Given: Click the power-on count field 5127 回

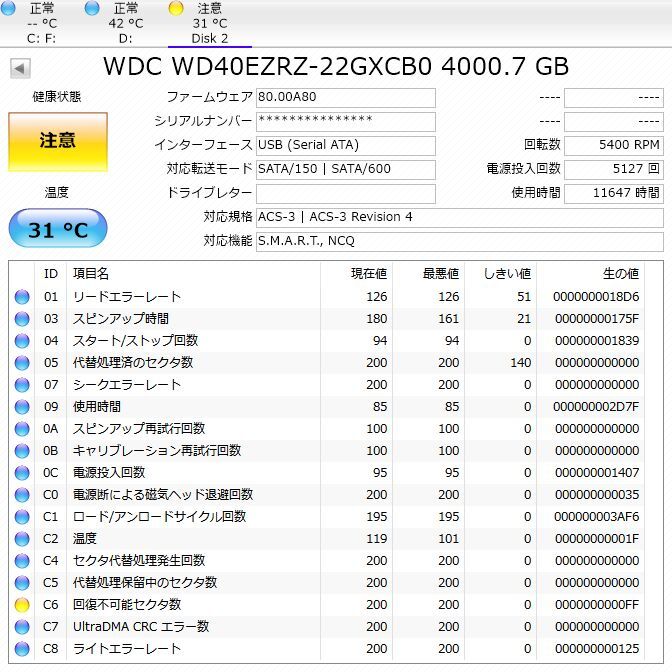Looking at the screenshot, I should 614,170.
